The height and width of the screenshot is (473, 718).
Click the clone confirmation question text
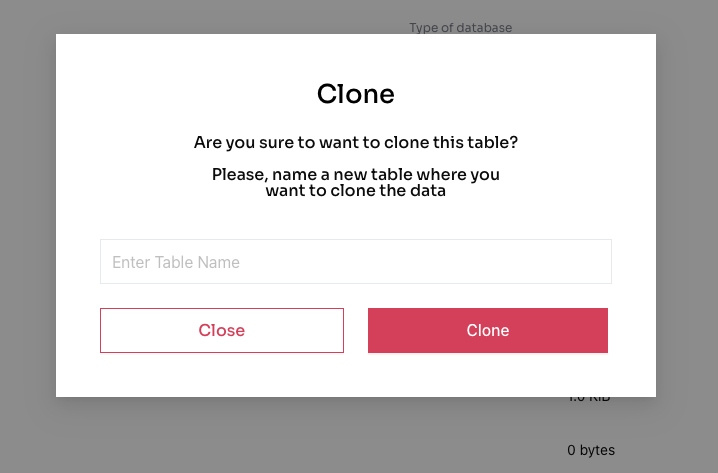(x=355, y=143)
